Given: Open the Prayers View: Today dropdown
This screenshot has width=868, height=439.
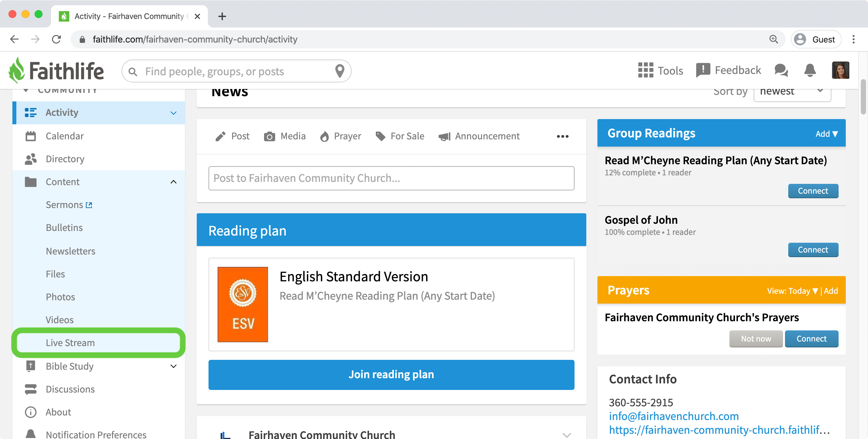Looking at the screenshot, I should 793,290.
